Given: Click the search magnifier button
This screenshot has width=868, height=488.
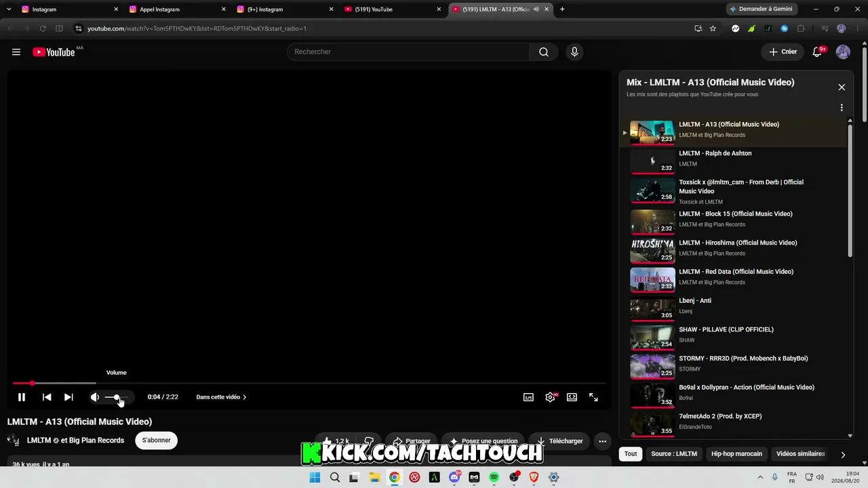Looking at the screenshot, I should (x=543, y=52).
